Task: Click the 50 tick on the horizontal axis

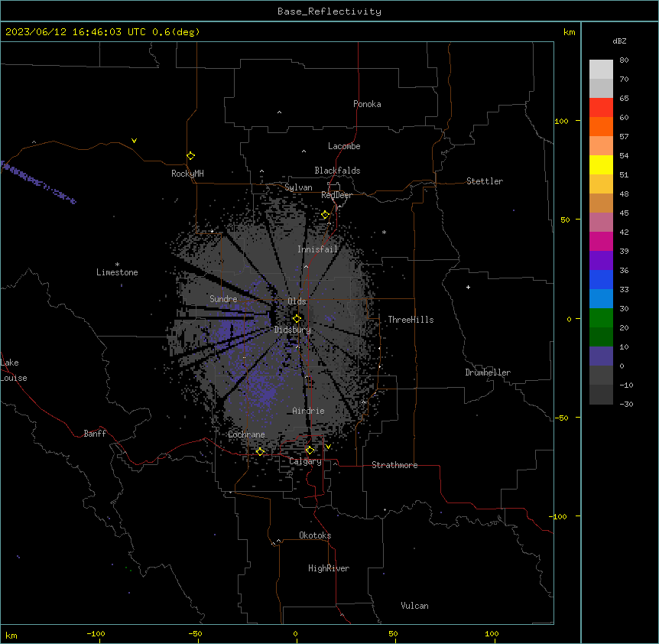Action: click(393, 633)
